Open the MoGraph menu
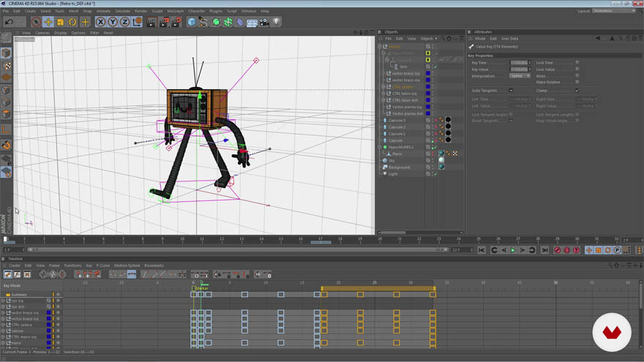The image size is (644, 362). tap(176, 11)
